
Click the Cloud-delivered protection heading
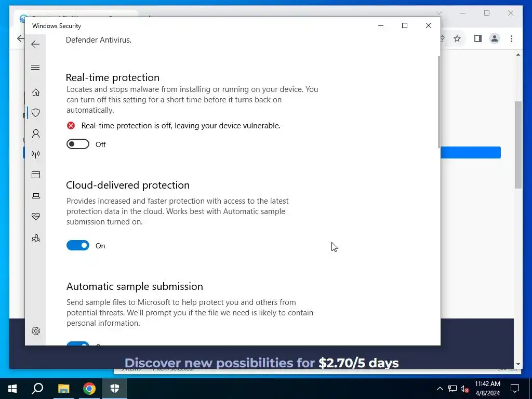pos(128,185)
